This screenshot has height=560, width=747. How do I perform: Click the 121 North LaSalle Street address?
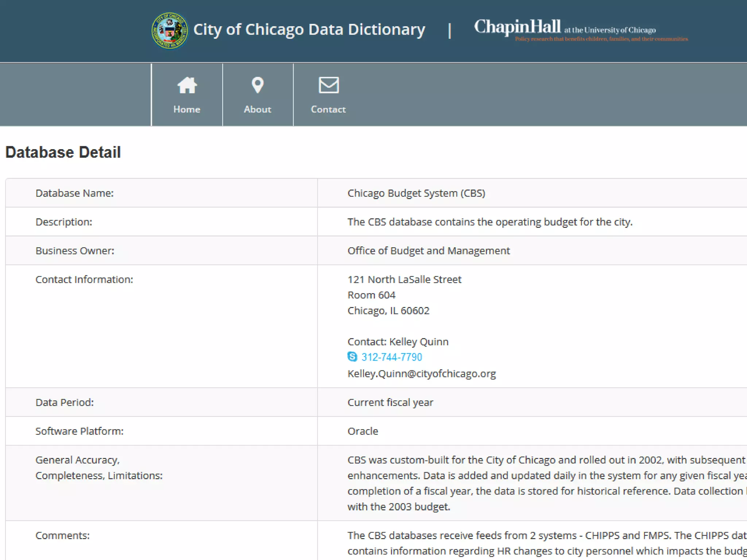(x=404, y=280)
